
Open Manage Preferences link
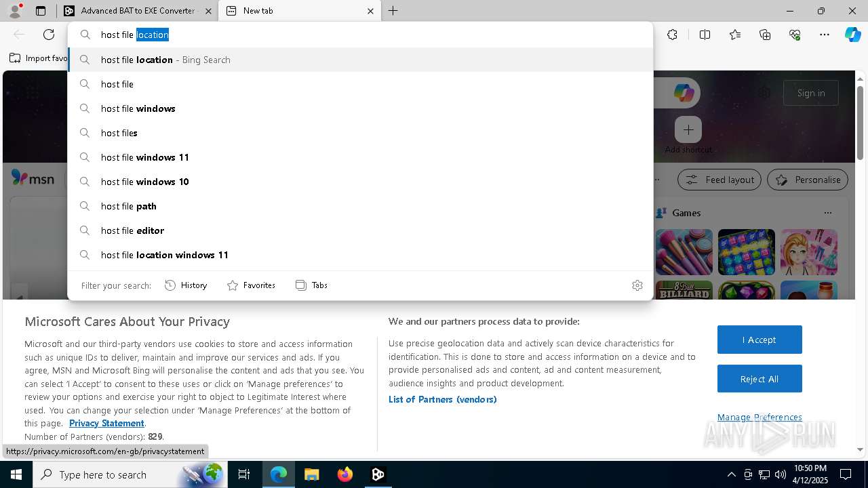click(x=759, y=417)
